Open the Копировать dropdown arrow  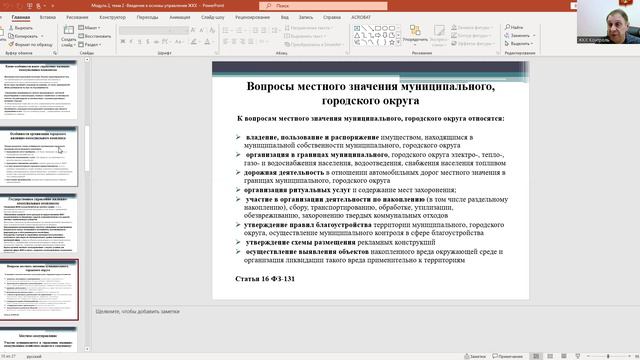pyautogui.click(x=42, y=36)
